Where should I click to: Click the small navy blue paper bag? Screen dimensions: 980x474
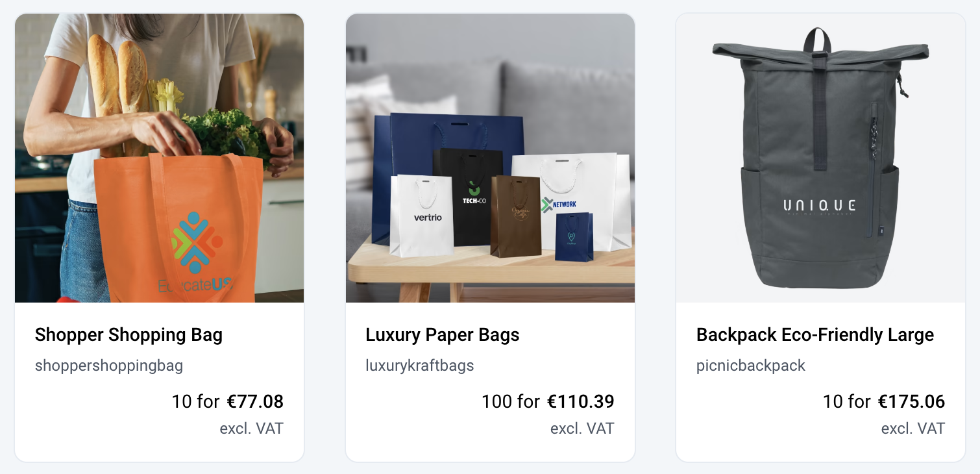(x=574, y=237)
